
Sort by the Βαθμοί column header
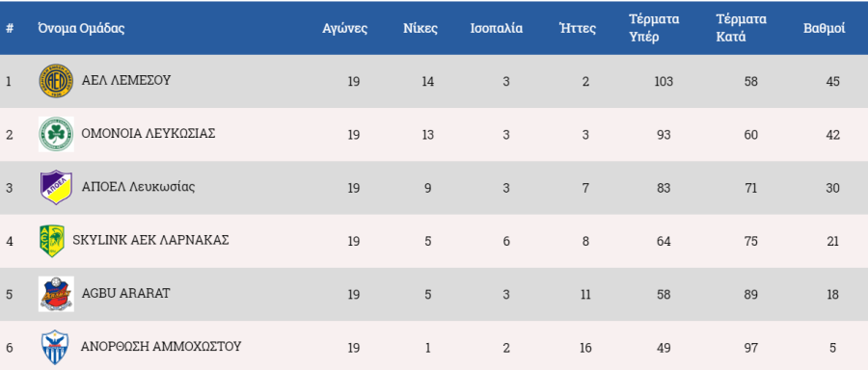tap(824, 29)
